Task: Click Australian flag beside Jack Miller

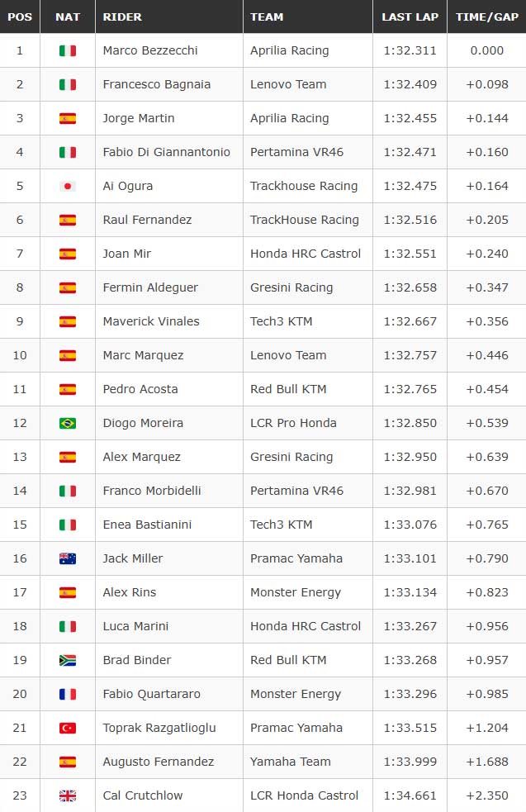Action: (68, 558)
